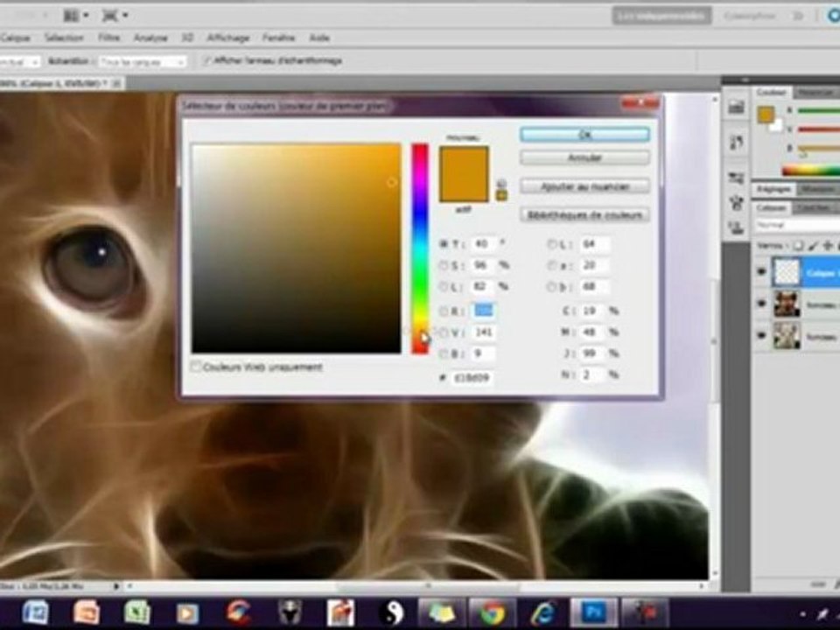Select the B (blue) radio button
840x630 pixels.
(444, 354)
